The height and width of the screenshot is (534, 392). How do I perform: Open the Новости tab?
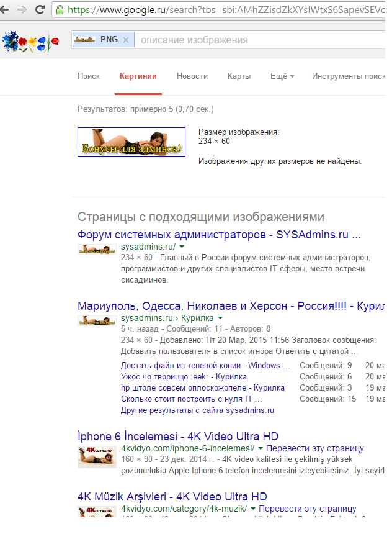(192, 76)
